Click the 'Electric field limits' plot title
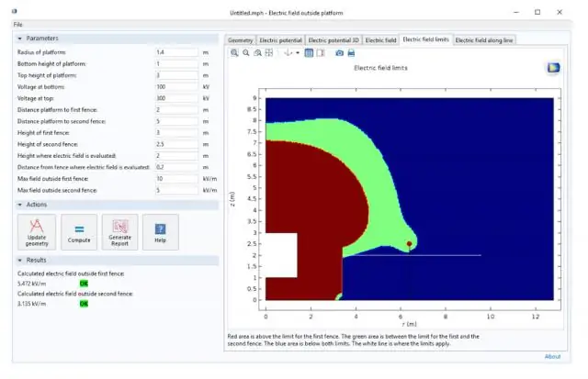Viewport: 588px width, 379px height. [x=380, y=68]
